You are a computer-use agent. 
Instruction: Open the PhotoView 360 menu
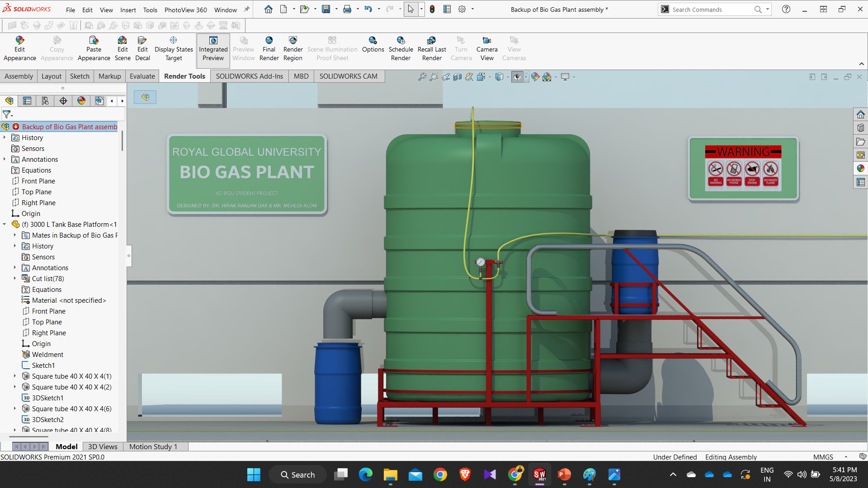[185, 9]
